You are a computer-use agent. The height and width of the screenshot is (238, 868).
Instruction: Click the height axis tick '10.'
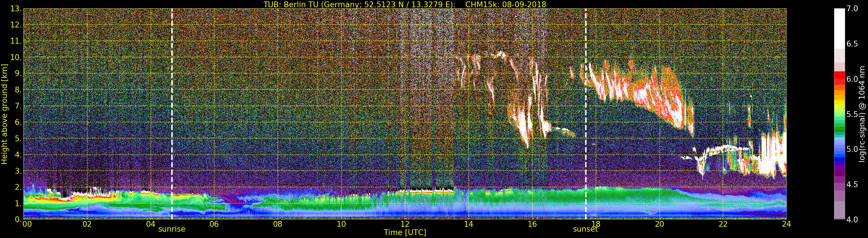coord(16,57)
